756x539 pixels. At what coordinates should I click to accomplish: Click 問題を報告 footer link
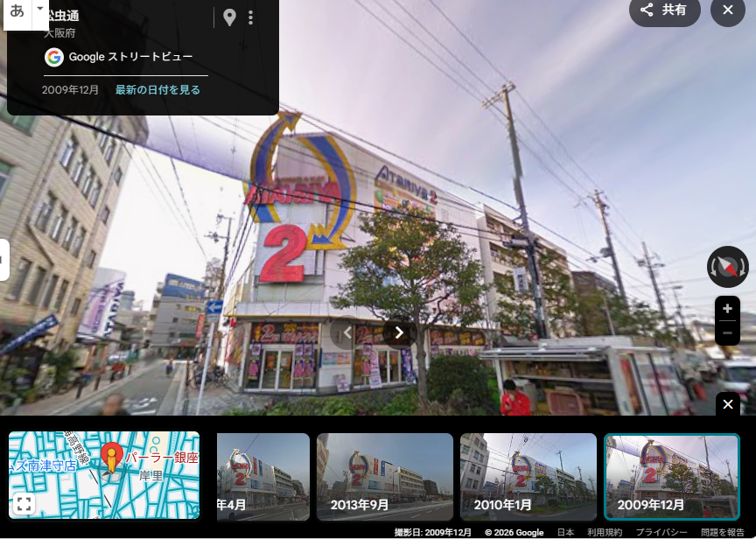click(723, 532)
